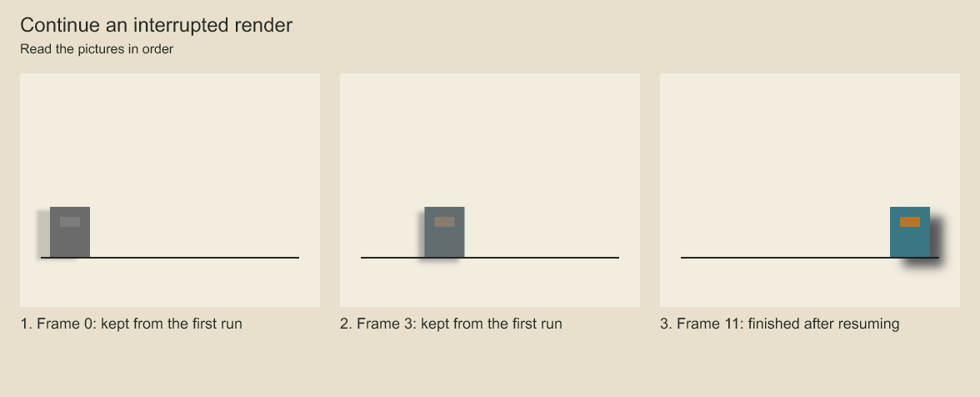Open the Frame 3 picture panel
Viewport: 980px width, 397px height.
click(490, 190)
